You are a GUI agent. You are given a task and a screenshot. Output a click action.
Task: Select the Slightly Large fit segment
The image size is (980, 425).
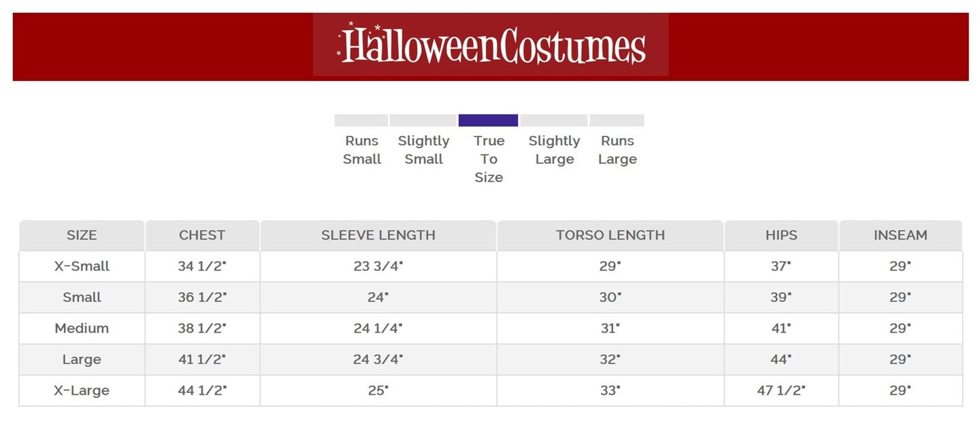554,120
